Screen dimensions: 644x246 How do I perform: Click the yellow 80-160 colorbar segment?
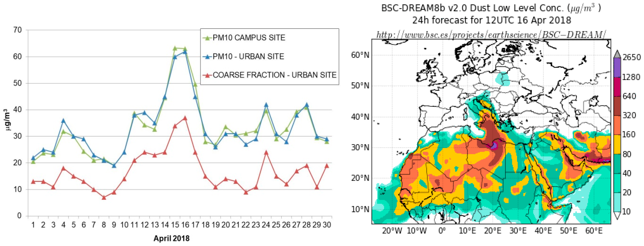[x=617, y=144]
